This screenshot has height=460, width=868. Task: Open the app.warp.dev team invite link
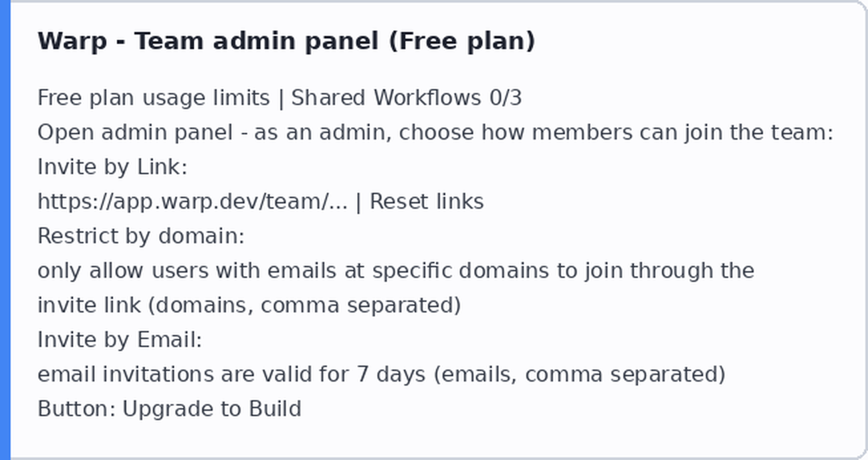coord(192,201)
